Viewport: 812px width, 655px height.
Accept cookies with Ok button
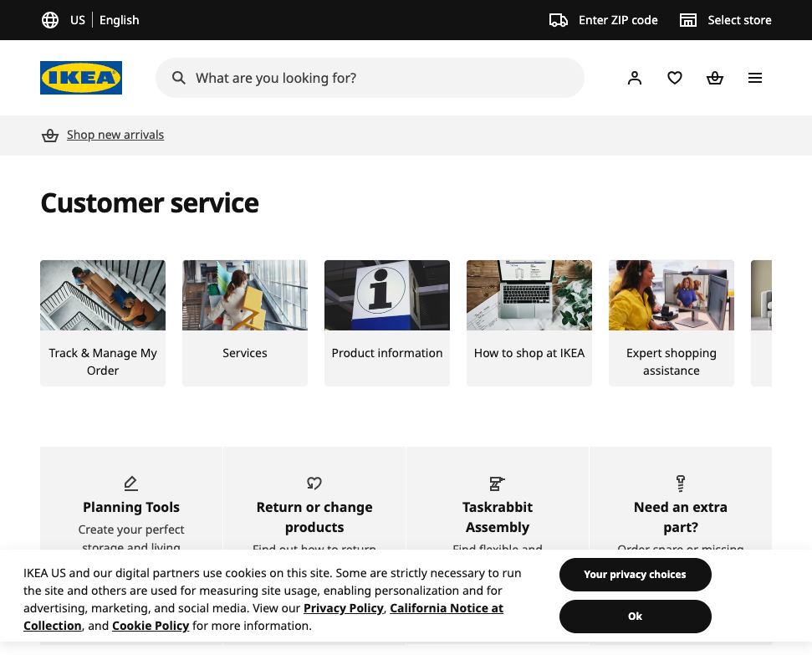coord(636,617)
